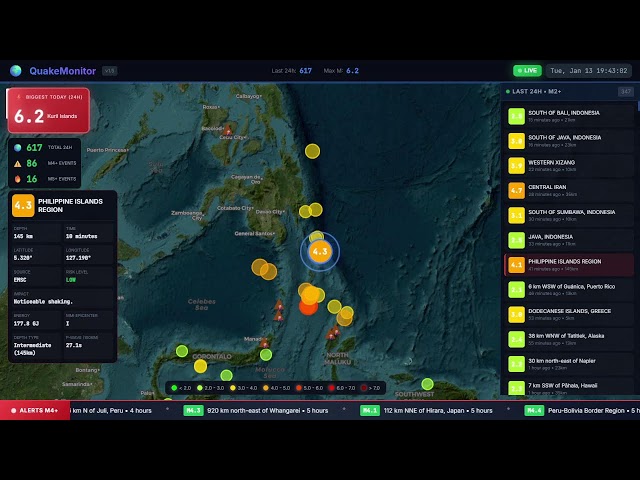Open the South of Sumbawa, Indonesia entry
Image resolution: width=640 pixels, height=480 pixels.
[570, 216]
